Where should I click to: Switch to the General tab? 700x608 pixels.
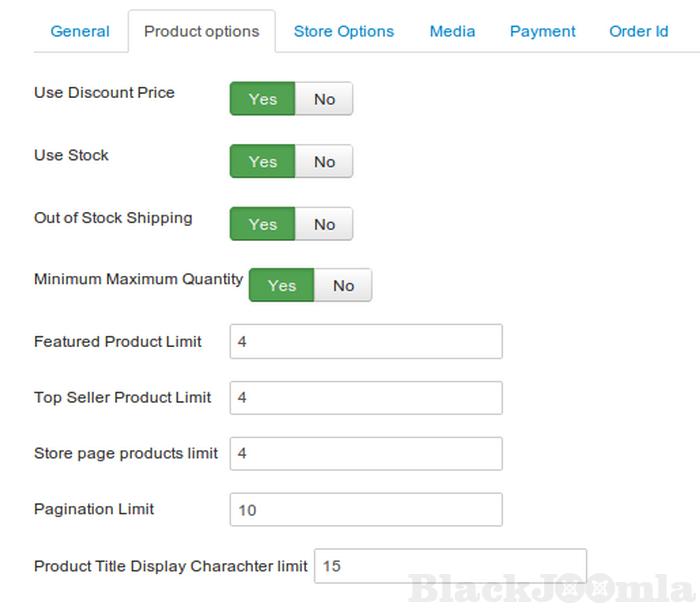point(80,31)
